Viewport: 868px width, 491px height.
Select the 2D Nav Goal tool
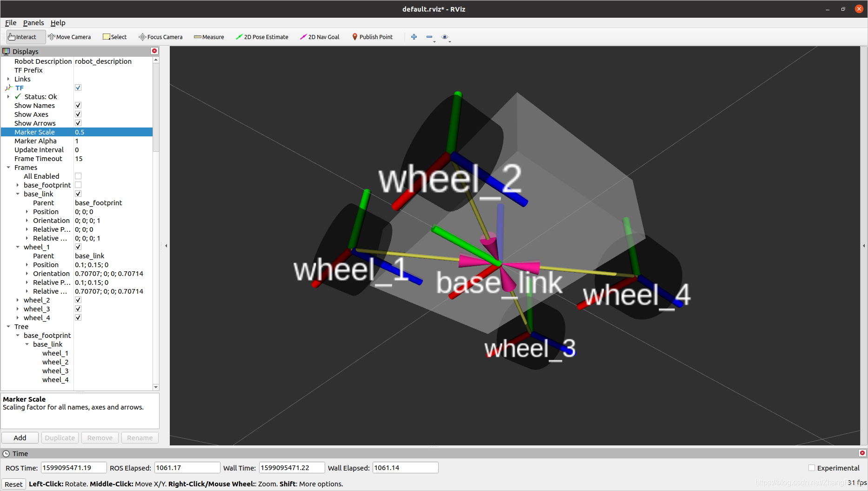320,37
